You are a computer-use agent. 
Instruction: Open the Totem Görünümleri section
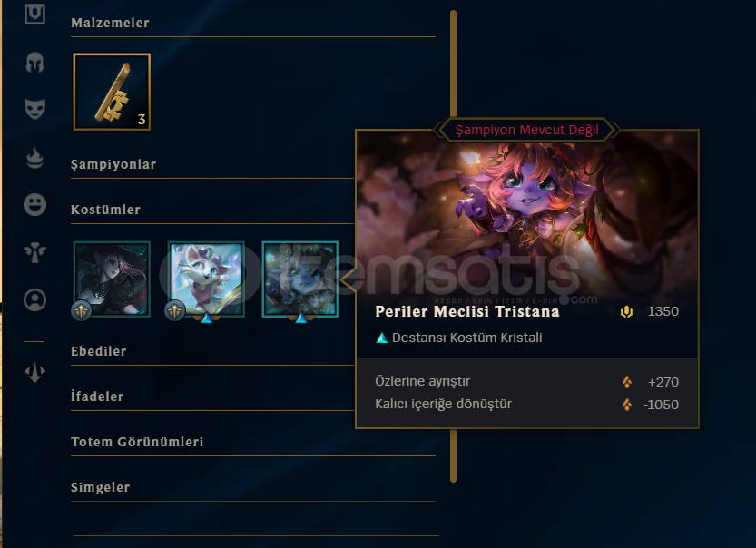(137, 442)
